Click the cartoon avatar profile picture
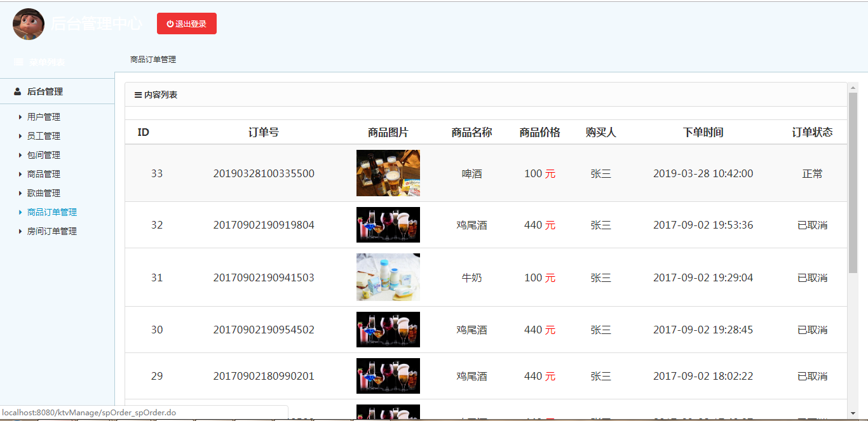 (x=29, y=24)
